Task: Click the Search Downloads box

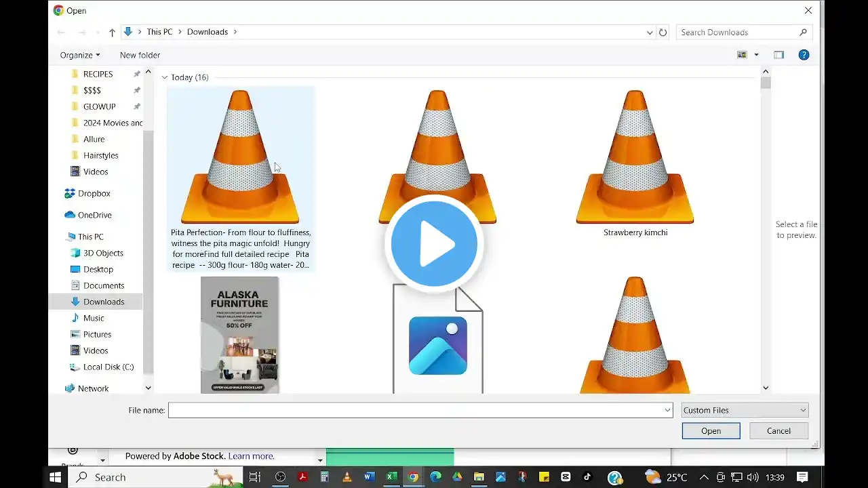Action: [744, 32]
